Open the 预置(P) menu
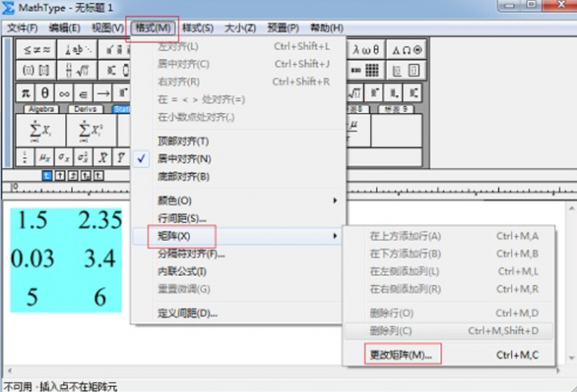 (x=283, y=28)
